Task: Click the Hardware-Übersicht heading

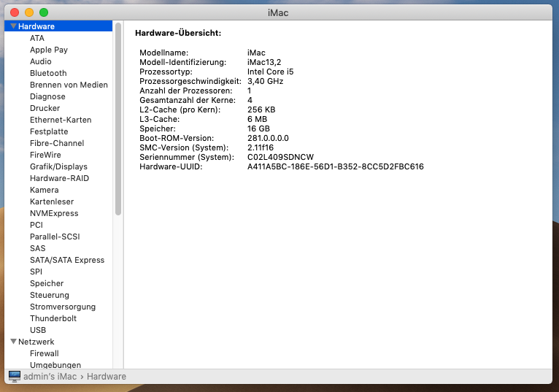Action: point(178,33)
